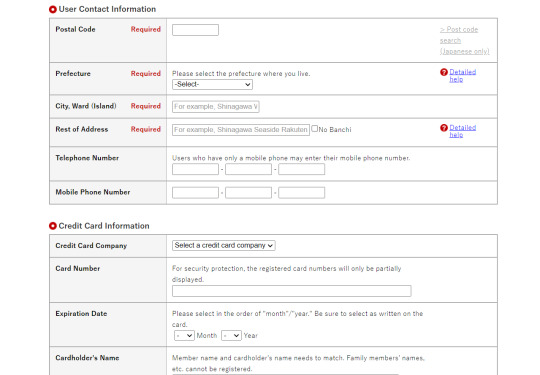Focus the Card Number input field

(291, 291)
